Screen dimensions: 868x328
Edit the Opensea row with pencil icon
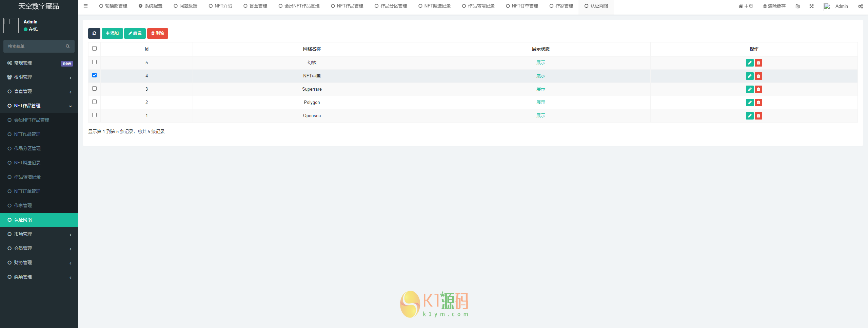(750, 116)
